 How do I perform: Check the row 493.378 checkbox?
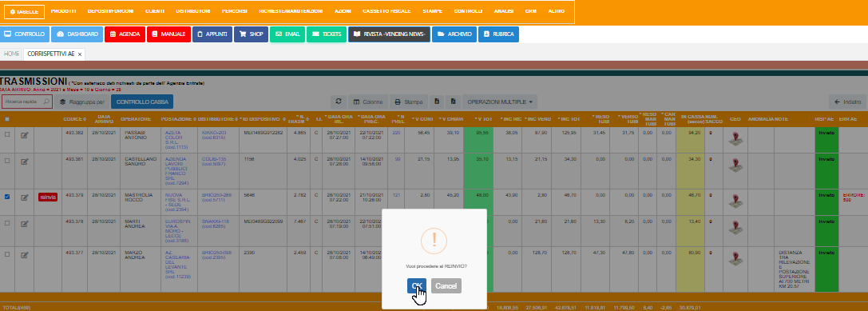[7, 222]
